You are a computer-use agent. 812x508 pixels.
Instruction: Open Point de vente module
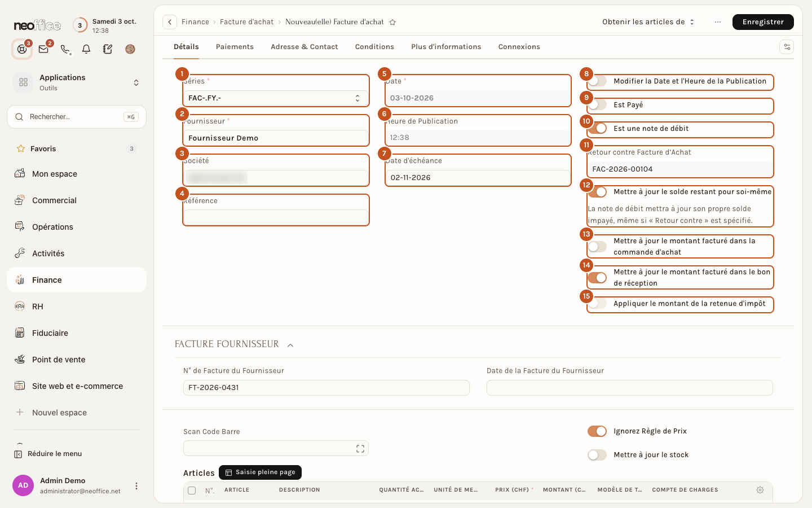[x=77, y=360]
